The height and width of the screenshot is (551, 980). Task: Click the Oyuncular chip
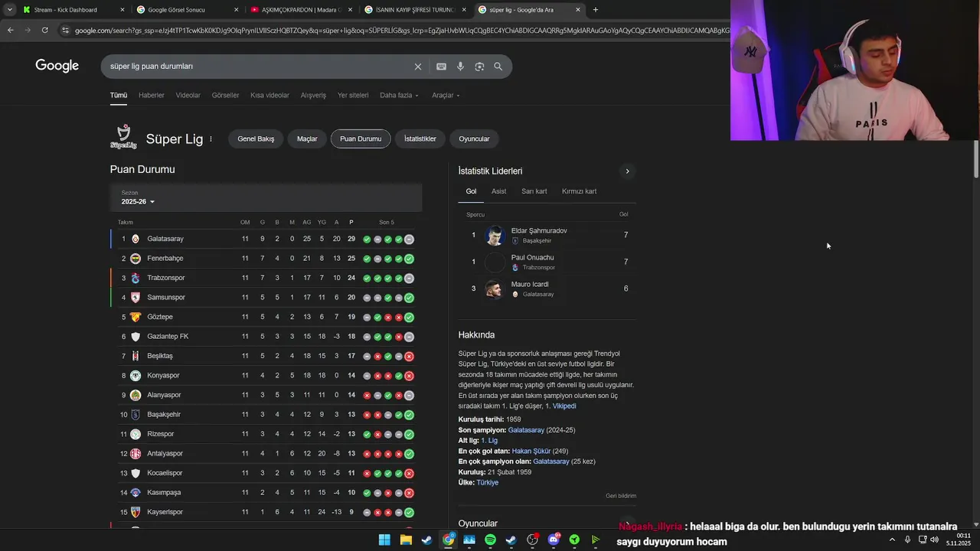pyautogui.click(x=474, y=139)
